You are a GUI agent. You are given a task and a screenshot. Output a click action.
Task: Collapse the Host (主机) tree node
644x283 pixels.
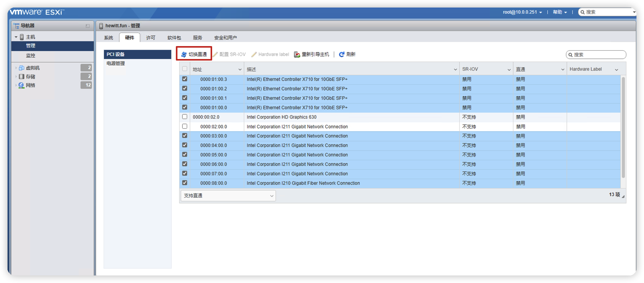point(16,37)
